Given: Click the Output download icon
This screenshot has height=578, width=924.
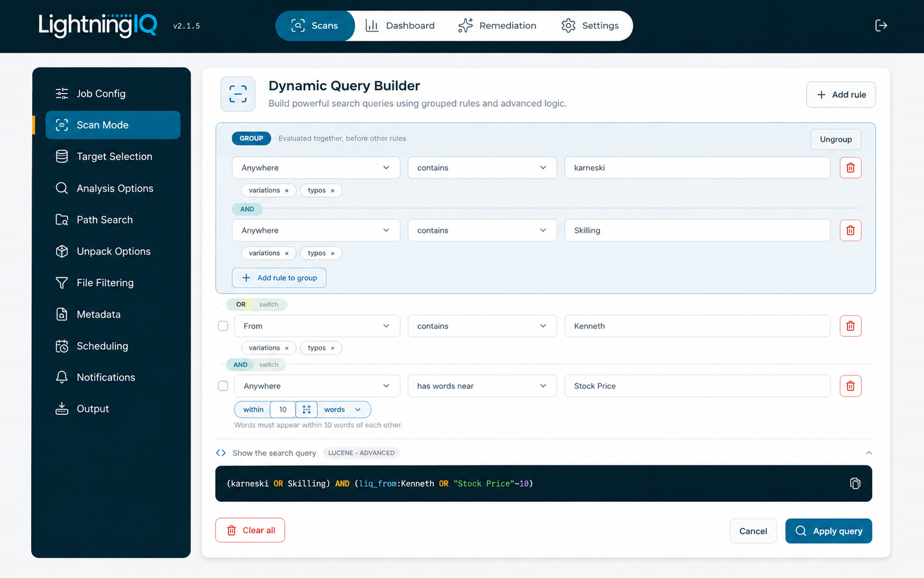Looking at the screenshot, I should pyautogui.click(x=62, y=409).
